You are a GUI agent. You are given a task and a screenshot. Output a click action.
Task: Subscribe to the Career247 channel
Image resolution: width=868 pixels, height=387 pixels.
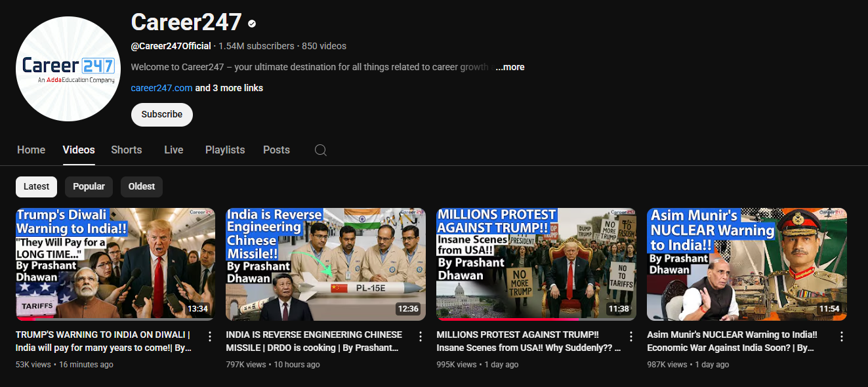click(x=161, y=115)
